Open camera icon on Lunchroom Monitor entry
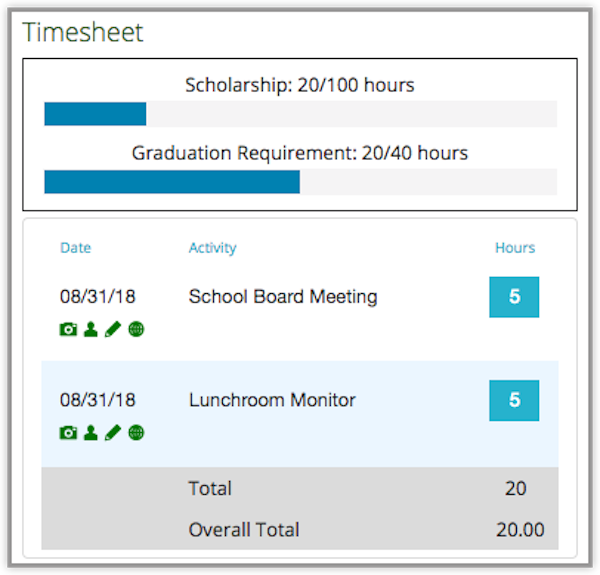This screenshot has width=600, height=575. click(68, 433)
